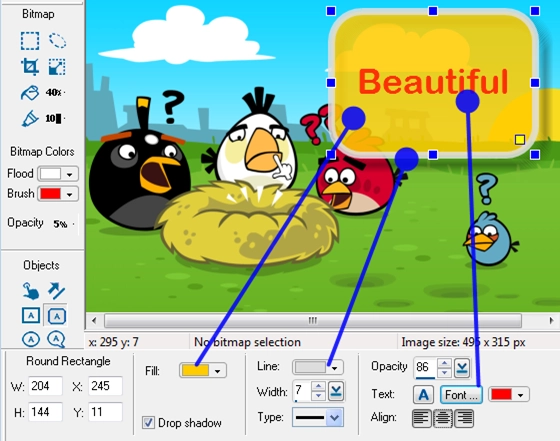Image resolution: width=560 pixels, height=441 pixels.
Task: Select the speech bubble object tool
Action: [x=56, y=339]
